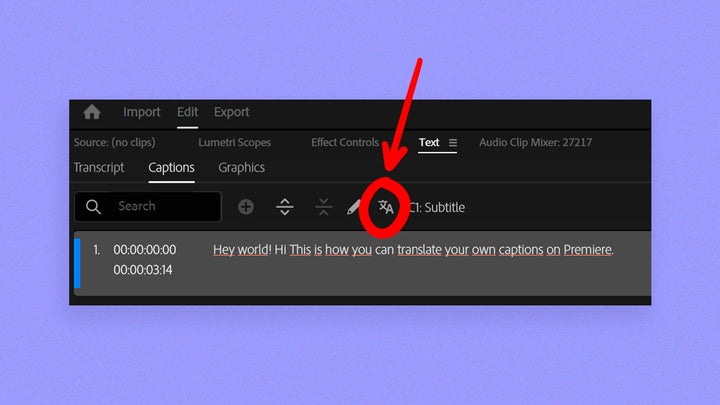Open the Import workspace tab
The image size is (720, 405).
click(141, 112)
